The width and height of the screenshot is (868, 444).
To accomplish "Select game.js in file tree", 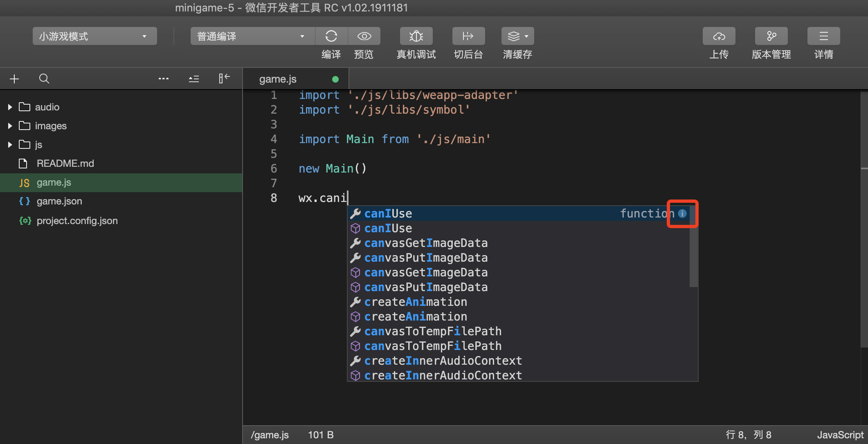I will click(121, 182).
